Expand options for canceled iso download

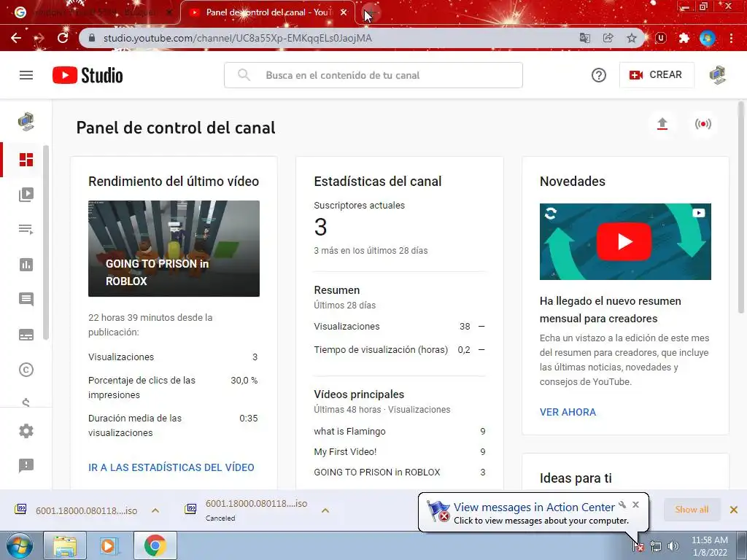click(325, 510)
